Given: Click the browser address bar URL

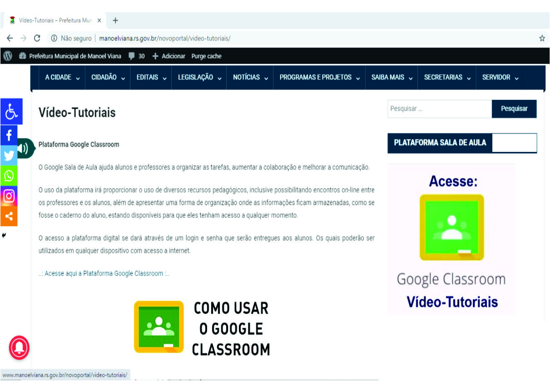Looking at the screenshot, I should [x=164, y=39].
